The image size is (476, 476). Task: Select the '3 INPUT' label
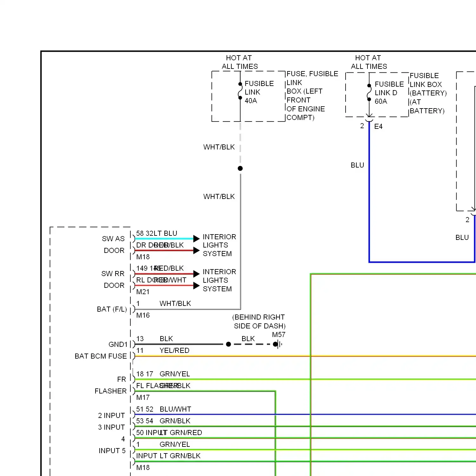(x=111, y=427)
